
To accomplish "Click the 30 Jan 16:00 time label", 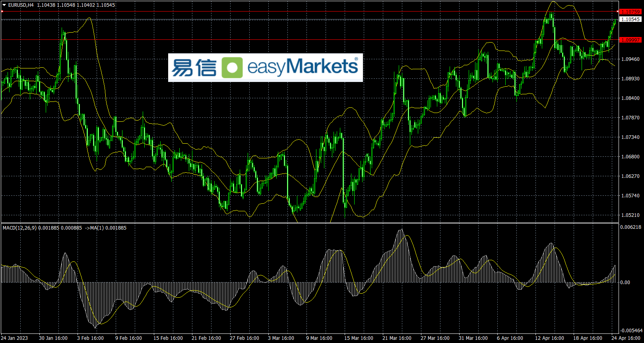I will pos(53,338).
